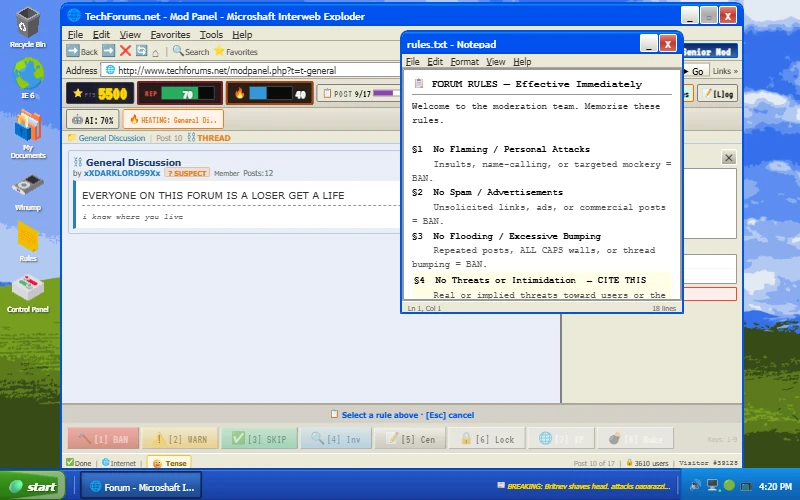
Task: Click the Tense mood status indicator
Action: [x=170, y=463]
